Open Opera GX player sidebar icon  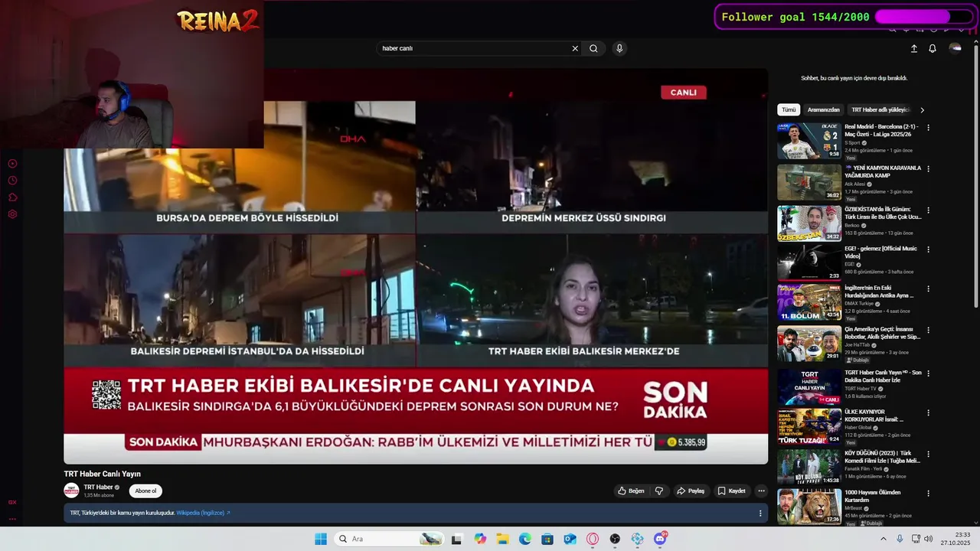[12, 164]
